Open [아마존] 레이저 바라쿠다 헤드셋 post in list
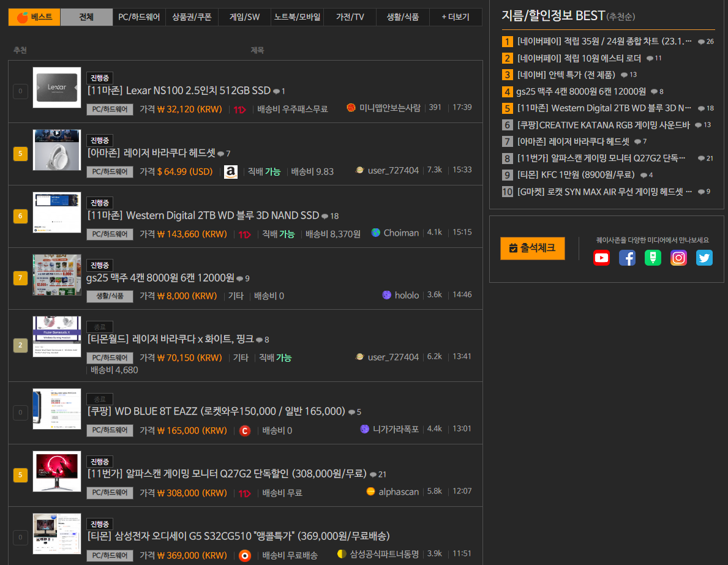Image resolution: width=728 pixels, height=565 pixels. pos(151,153)
